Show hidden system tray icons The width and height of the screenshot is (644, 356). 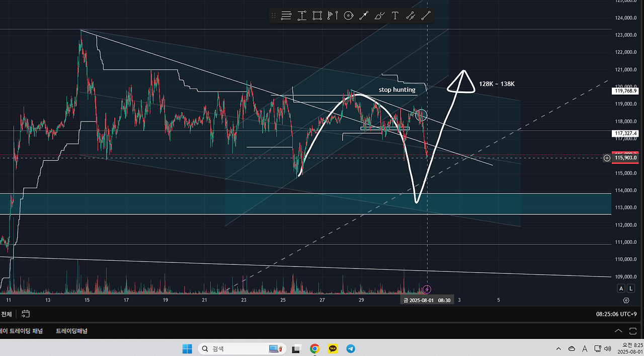(558, 348)
